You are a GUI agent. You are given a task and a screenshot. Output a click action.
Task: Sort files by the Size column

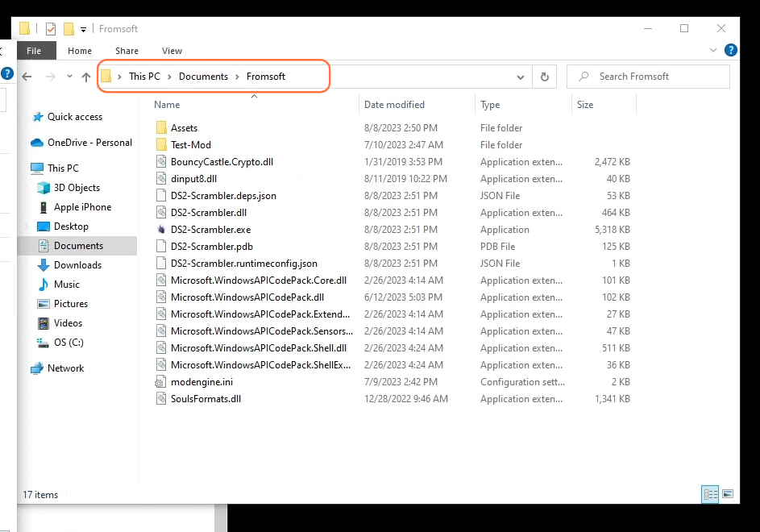[585, 105]
